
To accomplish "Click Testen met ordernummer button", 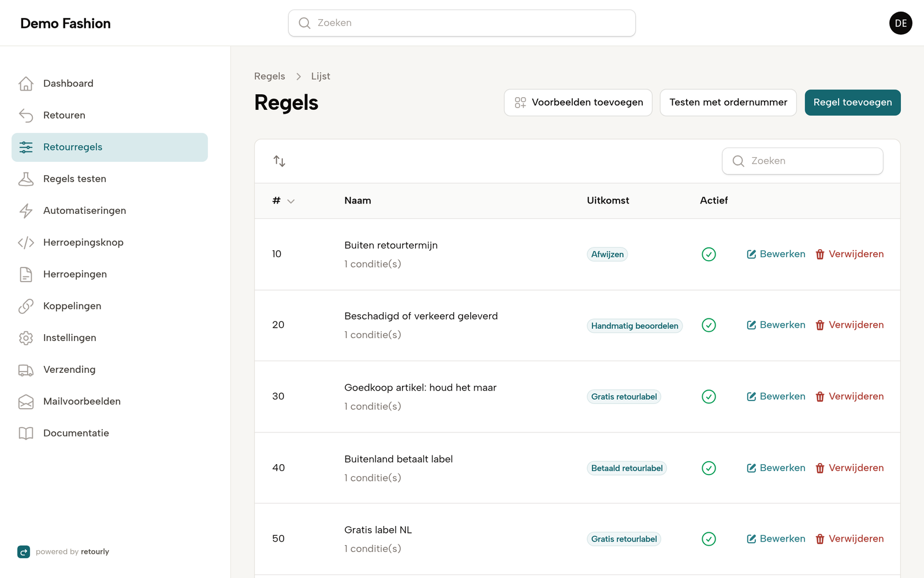I will tap(728, 102).
